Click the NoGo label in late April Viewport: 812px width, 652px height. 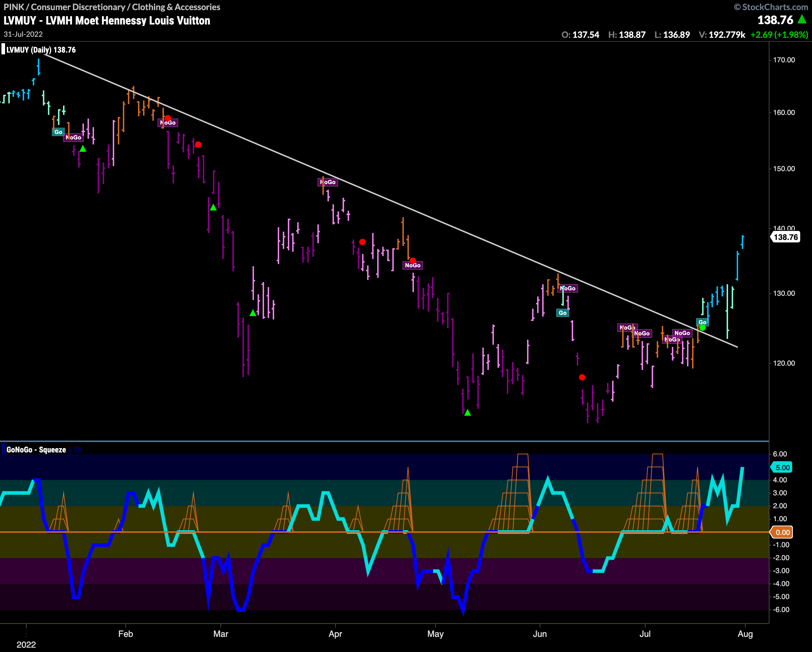pos(413,265)
